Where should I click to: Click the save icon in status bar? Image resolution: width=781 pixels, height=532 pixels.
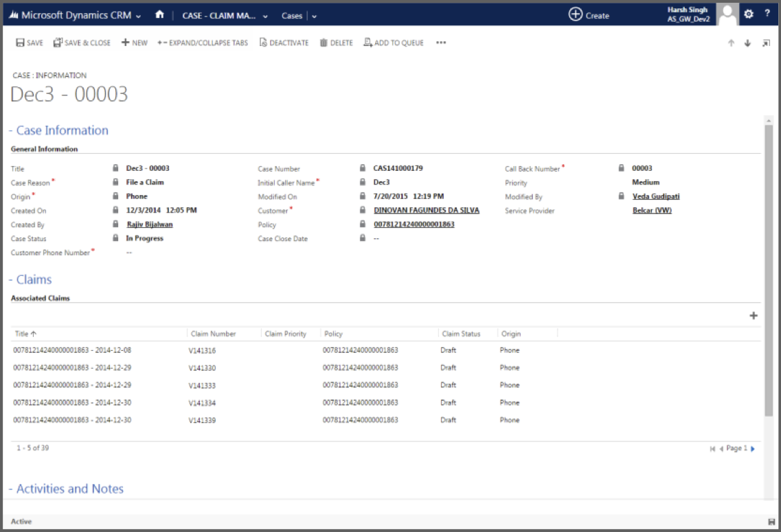(x=771, y=522)
